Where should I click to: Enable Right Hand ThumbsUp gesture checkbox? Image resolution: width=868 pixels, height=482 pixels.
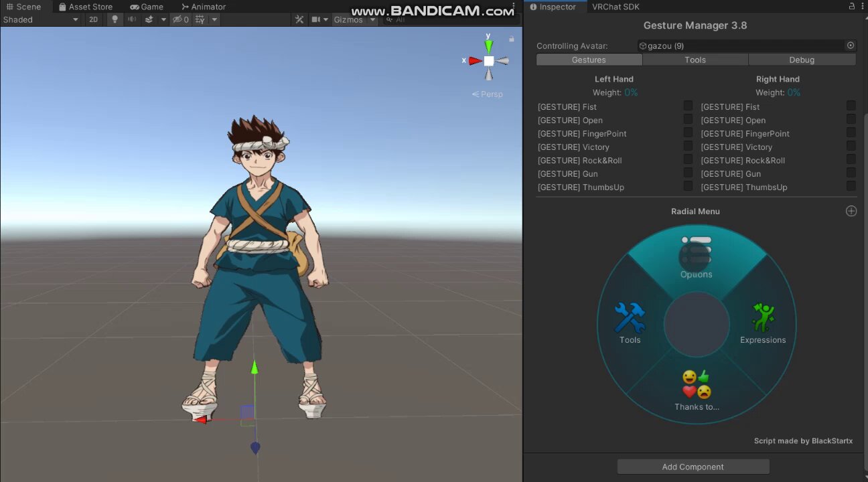pyautogui.click(x=851, y=186)
